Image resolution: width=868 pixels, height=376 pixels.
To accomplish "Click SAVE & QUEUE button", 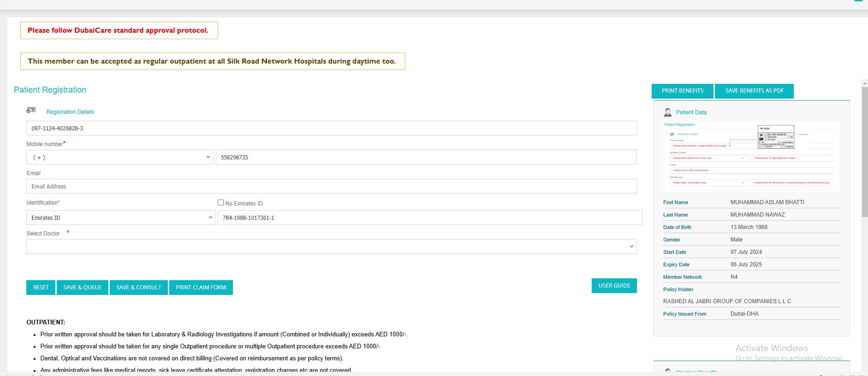I will click(x=83, y=288).
